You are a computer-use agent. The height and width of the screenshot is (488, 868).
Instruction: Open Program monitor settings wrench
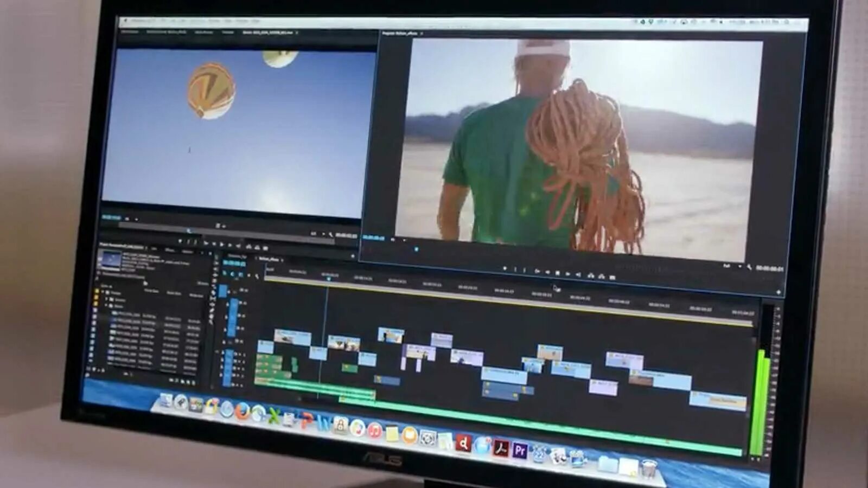[x=749, y=267]
